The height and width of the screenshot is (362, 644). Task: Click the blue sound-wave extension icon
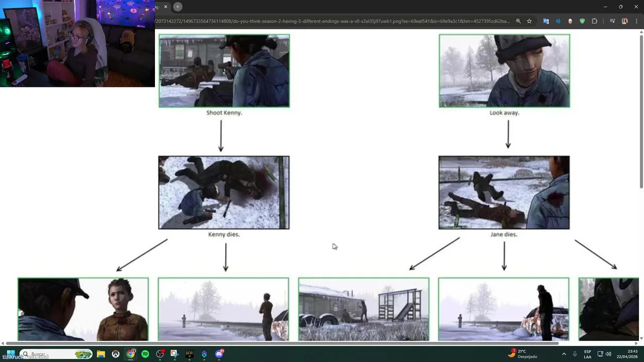558,21
